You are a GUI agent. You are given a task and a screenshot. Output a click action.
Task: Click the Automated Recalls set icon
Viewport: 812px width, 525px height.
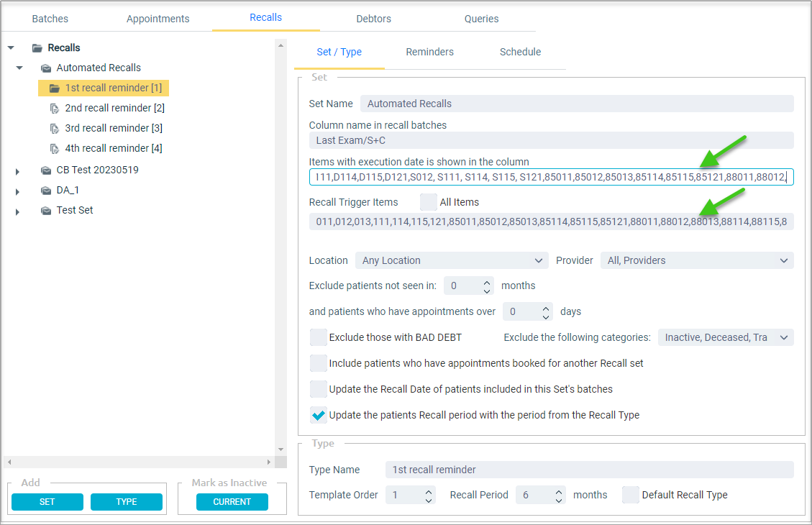pos(46,68)
